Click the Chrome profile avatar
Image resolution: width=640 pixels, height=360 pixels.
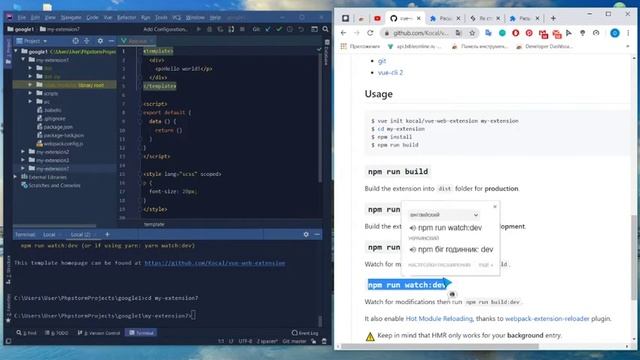[615, 33]
